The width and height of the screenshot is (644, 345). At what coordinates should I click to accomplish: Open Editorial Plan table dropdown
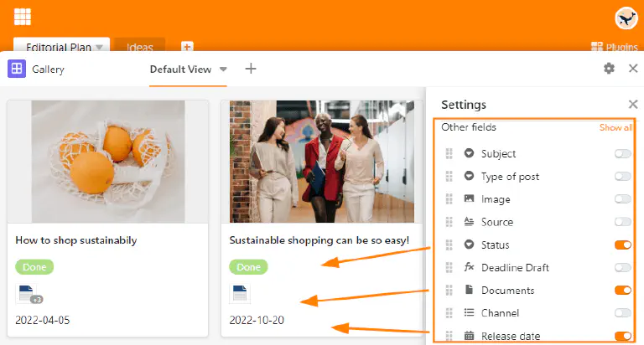coord(100,47)
